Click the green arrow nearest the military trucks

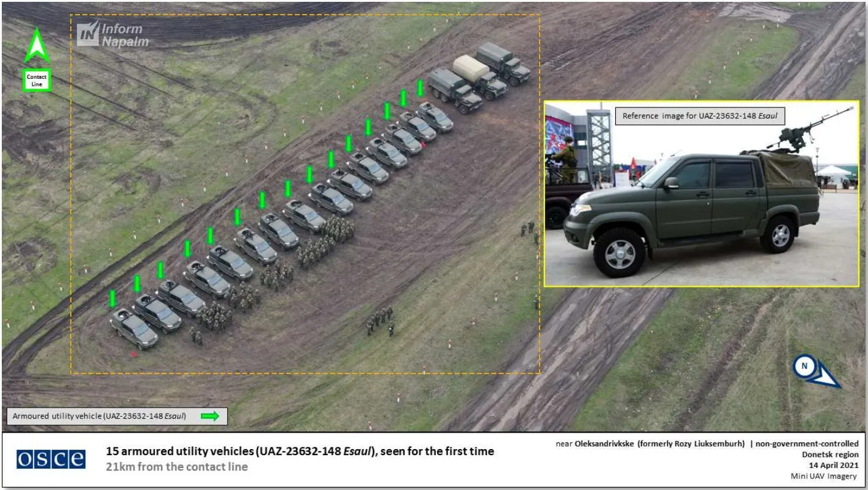point(420,88)
